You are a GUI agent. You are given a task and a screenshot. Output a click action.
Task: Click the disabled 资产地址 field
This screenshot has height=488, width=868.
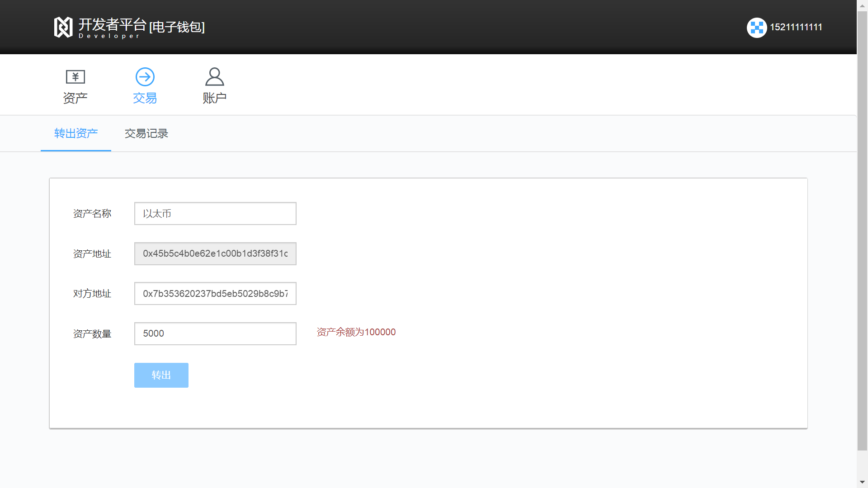(x=215, y=253)
